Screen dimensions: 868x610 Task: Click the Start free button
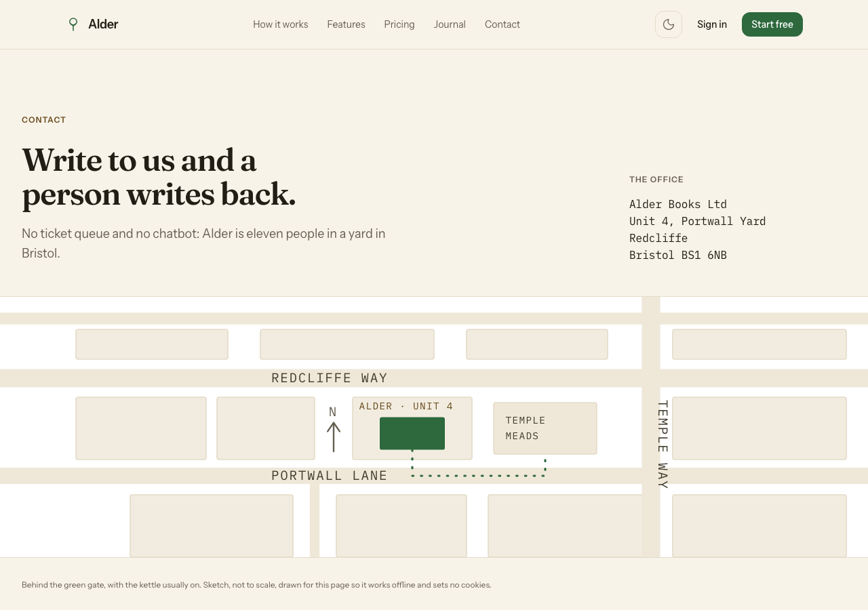coord(772,24)
